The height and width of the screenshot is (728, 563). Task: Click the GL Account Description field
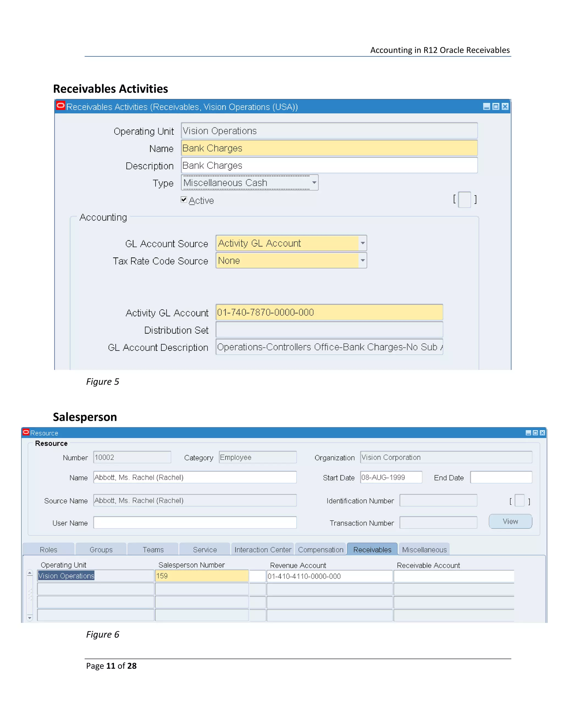click(329, 347)
